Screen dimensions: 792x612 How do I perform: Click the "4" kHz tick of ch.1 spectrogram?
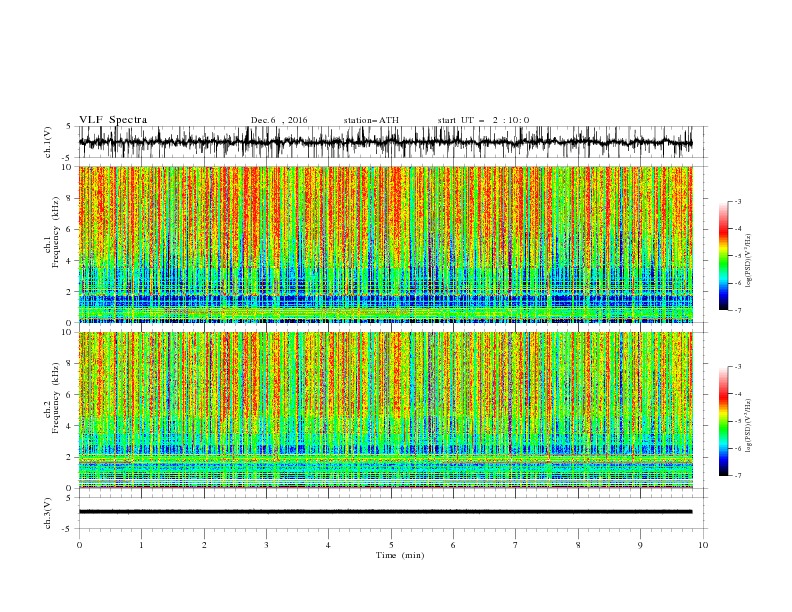tap(71, 261)
